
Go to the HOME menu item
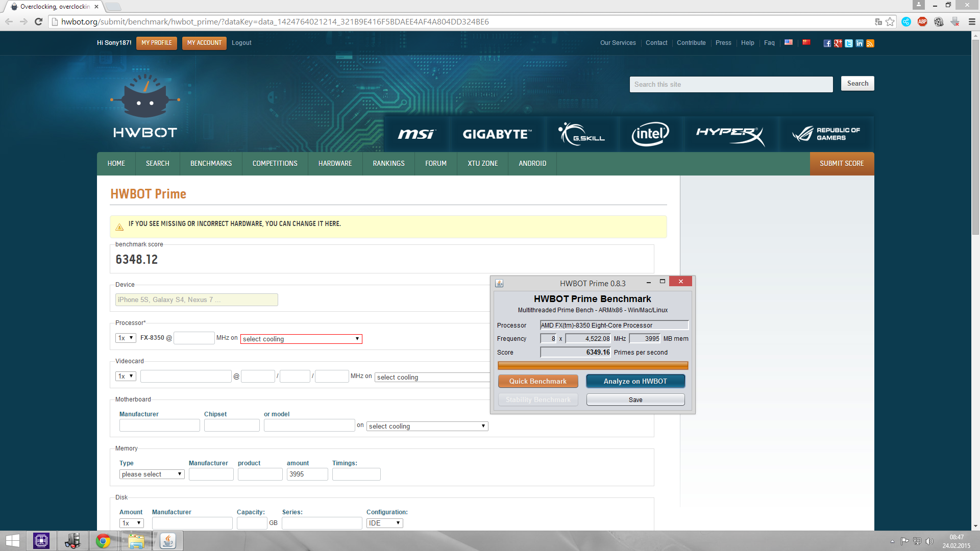pos(116,163)
